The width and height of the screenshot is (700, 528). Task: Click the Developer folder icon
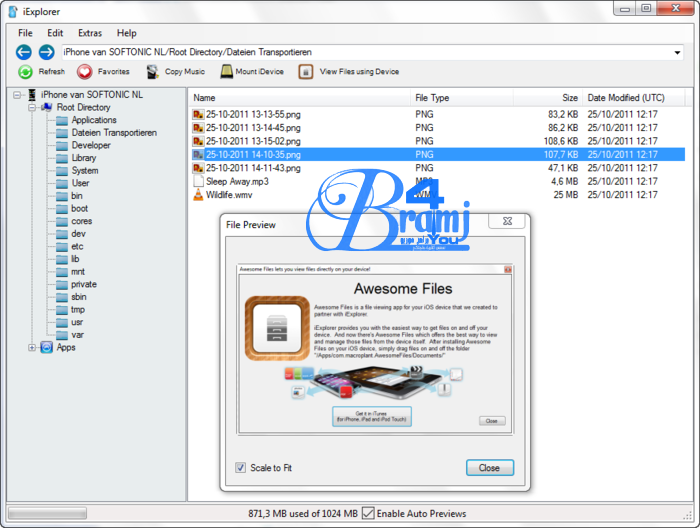tap(62, 146)
